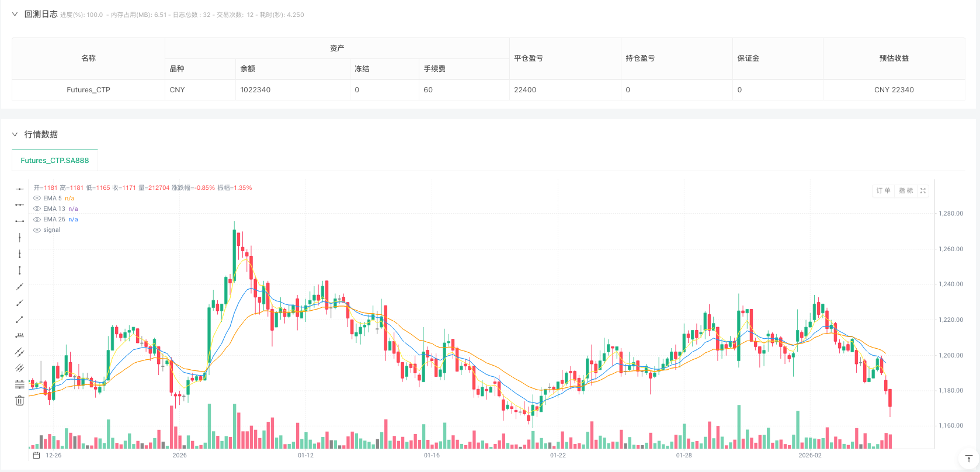Image resolution: width=980 pixels, height=472 pixels.
Task: Select the horizontal straight line drawing tool
Action: click(x=19, y=189)
